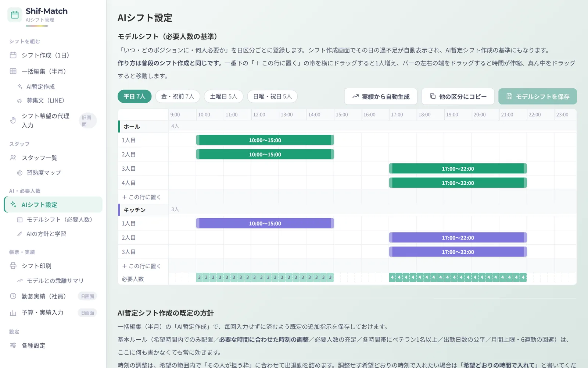The image size is (588, 368).
Task: Click the grid icon beside 一括編集（半月）
Action: [x=13, y=71]
